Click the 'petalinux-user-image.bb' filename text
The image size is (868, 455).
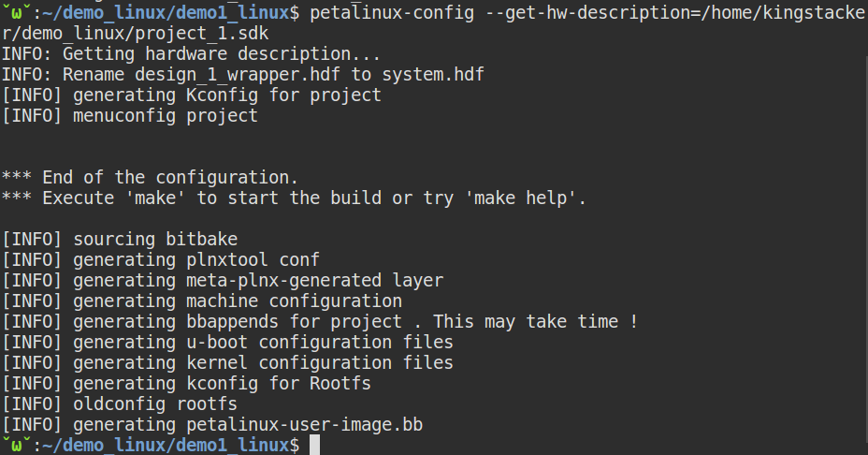click(304, 424)
